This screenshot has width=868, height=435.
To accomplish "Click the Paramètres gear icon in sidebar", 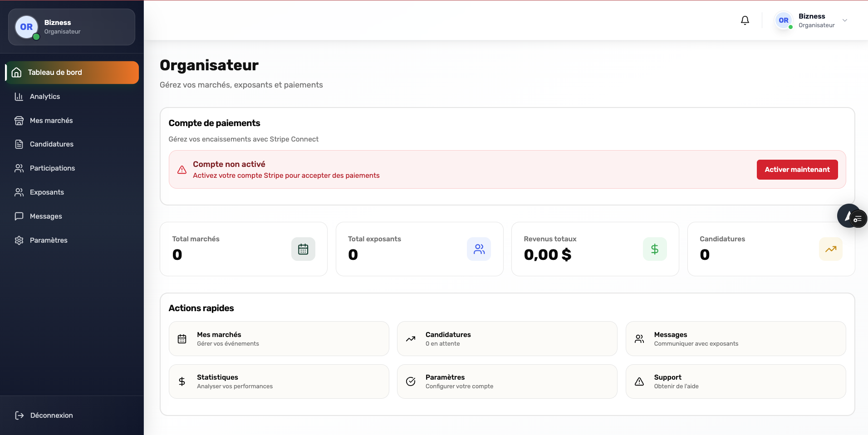I will (x=19, y=240).
